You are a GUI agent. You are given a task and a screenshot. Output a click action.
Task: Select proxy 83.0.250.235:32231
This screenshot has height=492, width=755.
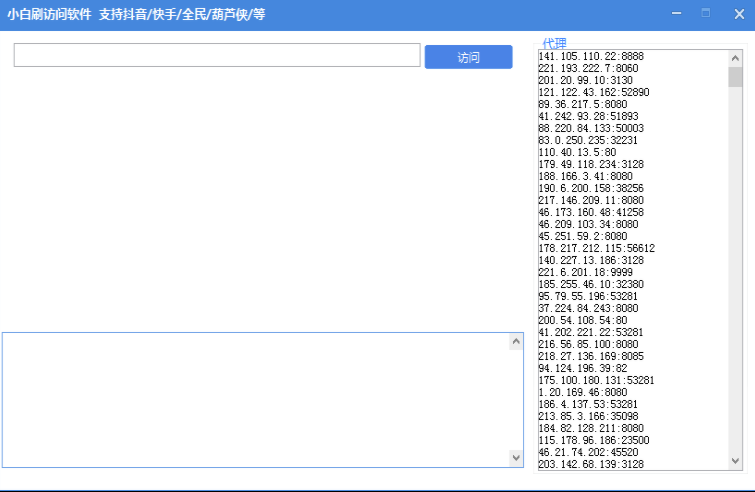coord(588,141)
